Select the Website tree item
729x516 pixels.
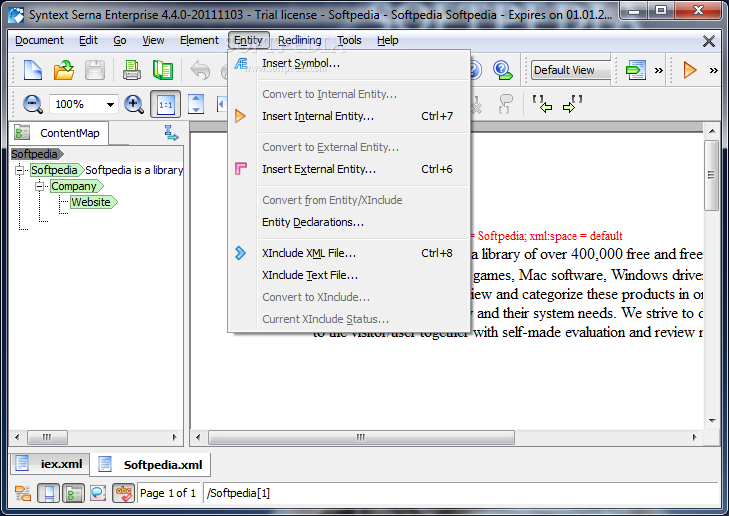click(93, 202)
